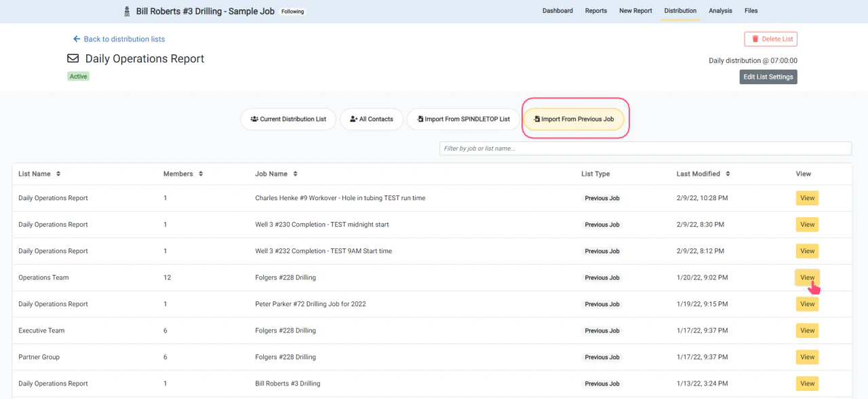Switch to the Distribution tab
868x399 pixels.
tap(680, 11)
